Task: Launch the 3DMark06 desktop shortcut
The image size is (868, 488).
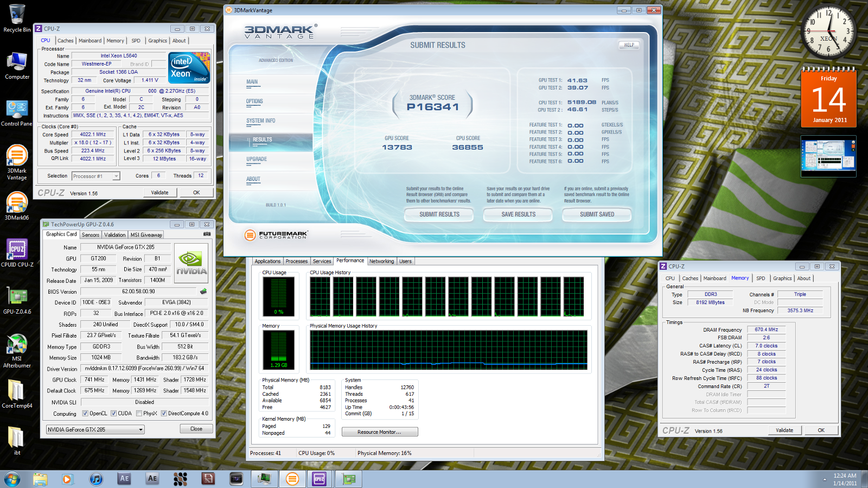Action: click(17, 206)
